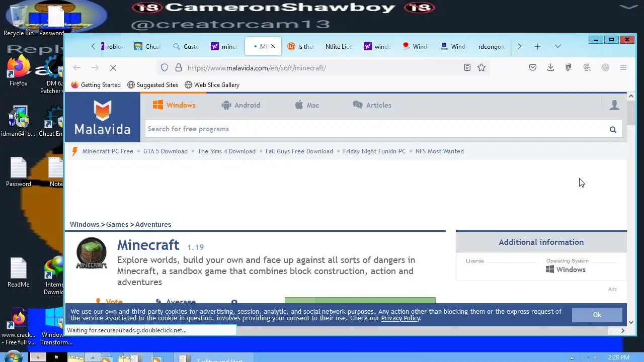Image resolution: width=644 pixels, height=362 pixels.
Task: Open 'Minecraft PC Free' trending link
Action: coord(108,151)
